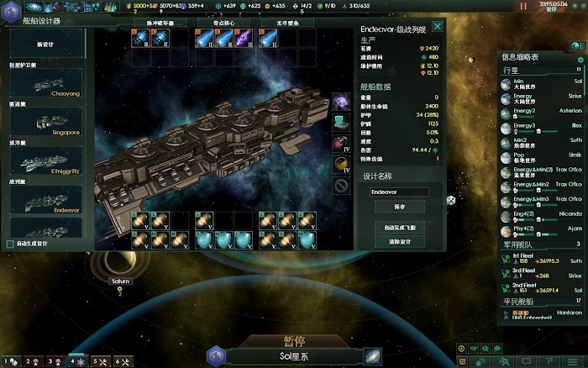This screenshot has height=368, width=588.
Task: Collapse the 军用舰队 section header
Action: click(542, 245)
